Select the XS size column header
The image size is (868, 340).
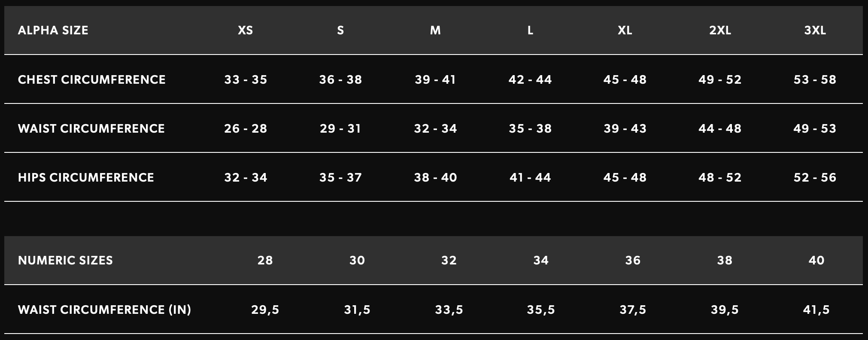(x=246, y=30)
